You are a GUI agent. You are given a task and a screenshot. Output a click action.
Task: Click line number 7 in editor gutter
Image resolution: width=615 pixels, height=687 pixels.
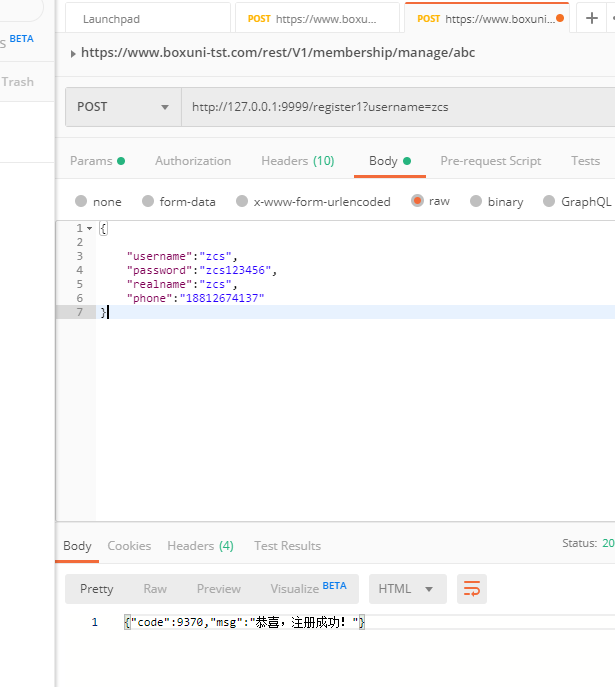point(79,312)
